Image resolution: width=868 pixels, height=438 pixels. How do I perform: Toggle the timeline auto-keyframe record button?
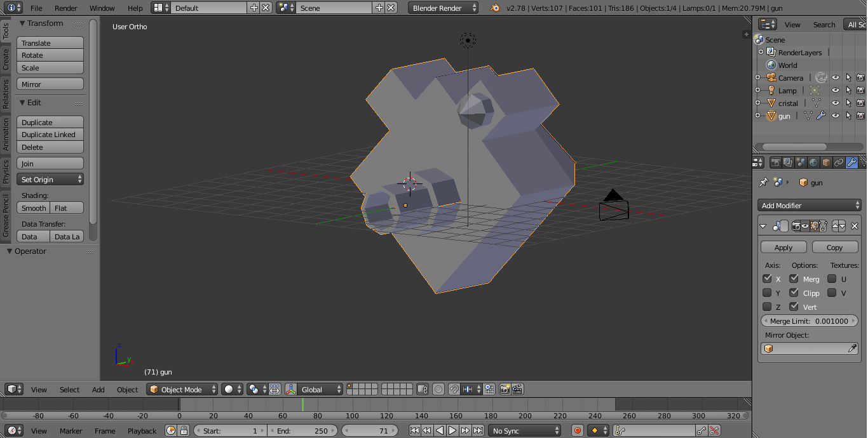click(x=577, y=430)
